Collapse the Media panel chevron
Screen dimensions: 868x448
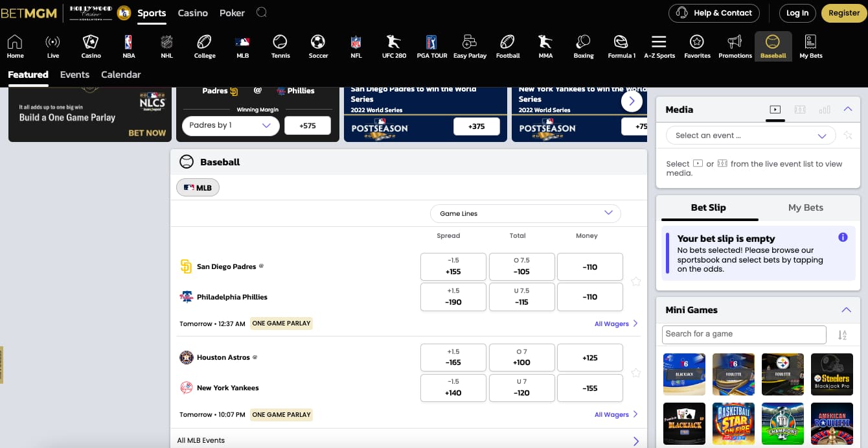tap(848, 110)
